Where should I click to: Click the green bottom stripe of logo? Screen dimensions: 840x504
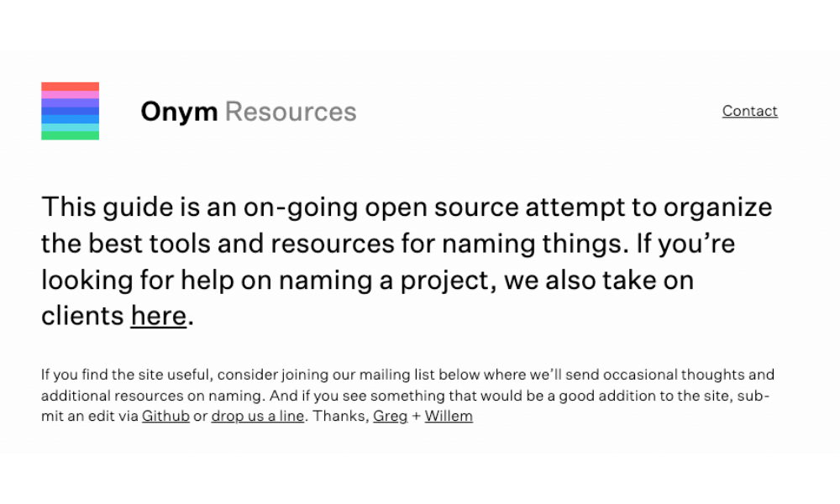70,135
